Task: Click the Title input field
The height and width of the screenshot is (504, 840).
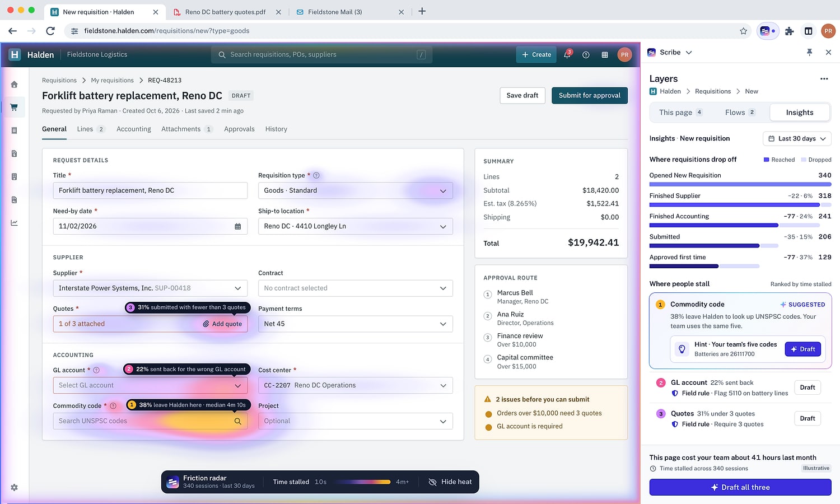Action: (150, 190)
